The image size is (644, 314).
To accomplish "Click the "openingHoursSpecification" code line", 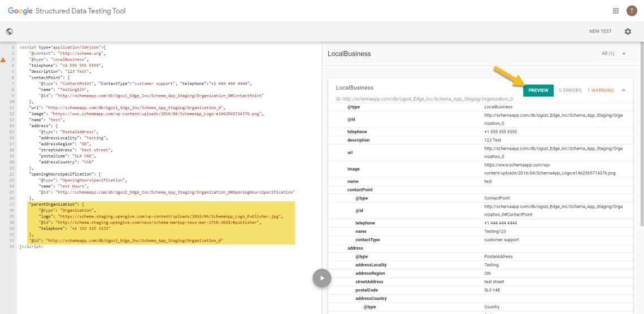I will [x=64, y=174].
